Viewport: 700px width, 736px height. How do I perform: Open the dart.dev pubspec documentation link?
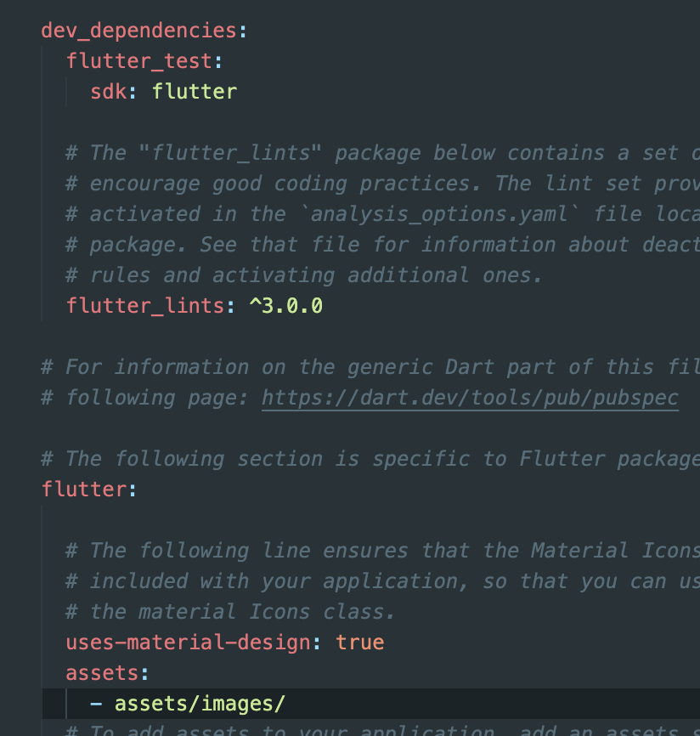(470, 398)
